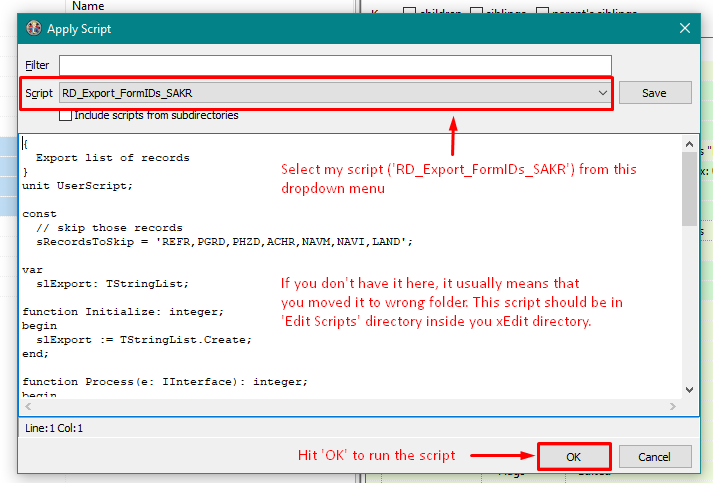Click the 'function Process(e: IInterface)' line
This screenshot has width=713, height=483.
coord(165,382)
